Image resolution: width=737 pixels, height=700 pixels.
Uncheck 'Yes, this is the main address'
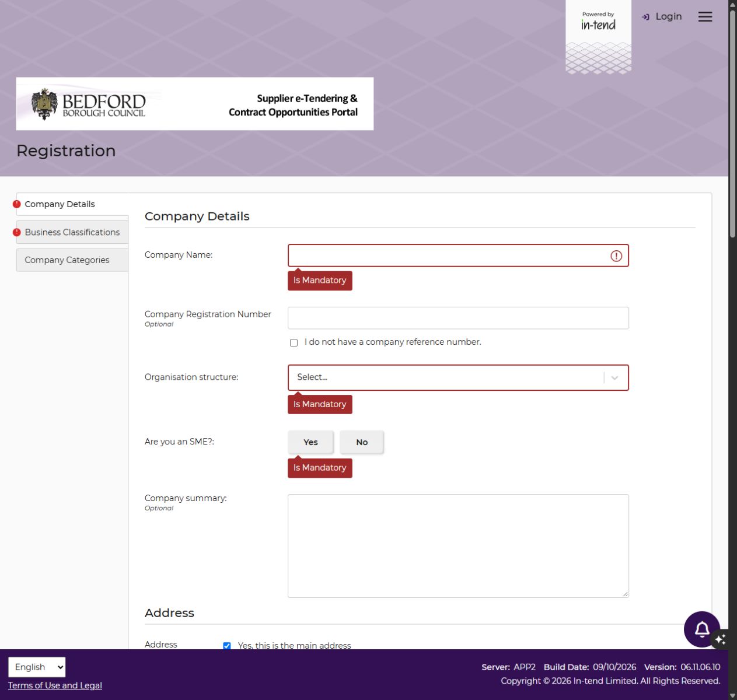pos(227,646)
